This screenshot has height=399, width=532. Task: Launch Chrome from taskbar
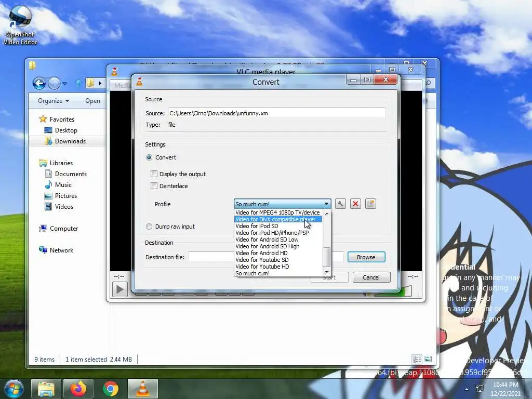[111, 389]
